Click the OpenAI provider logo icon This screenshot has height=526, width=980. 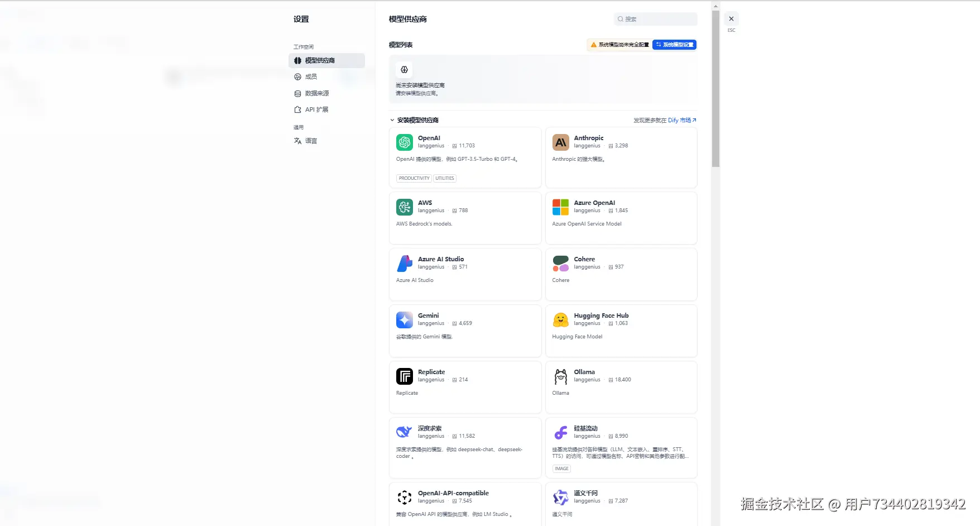coord(405,142)
